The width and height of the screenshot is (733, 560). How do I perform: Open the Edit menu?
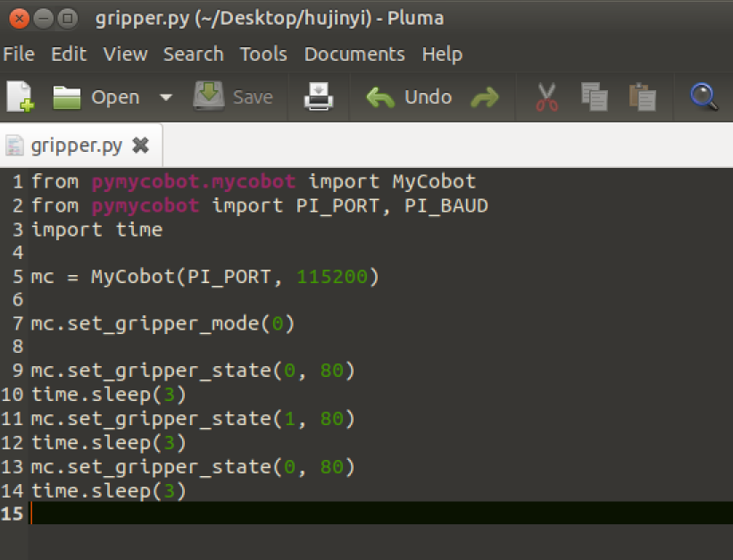click(69, 54)
